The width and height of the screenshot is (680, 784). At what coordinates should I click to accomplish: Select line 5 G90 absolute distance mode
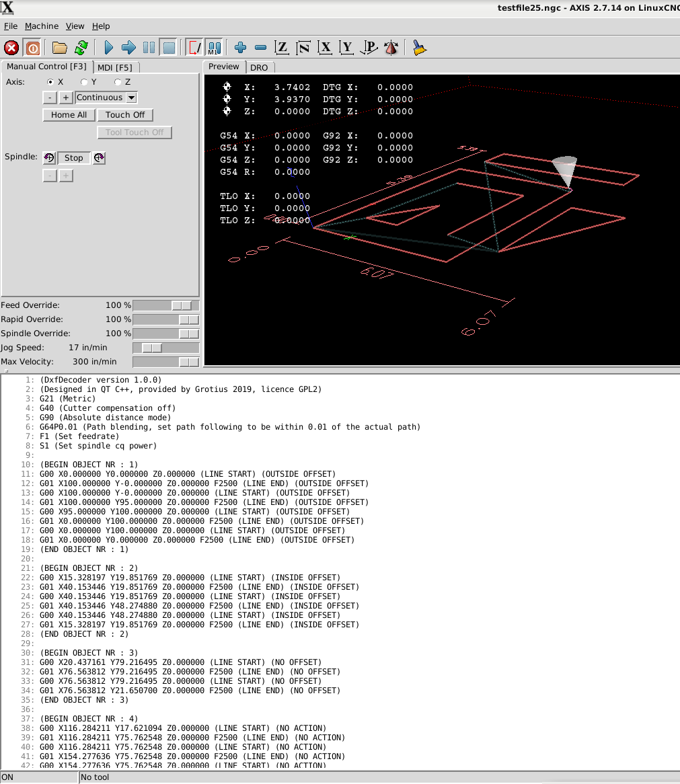point(106,418)
